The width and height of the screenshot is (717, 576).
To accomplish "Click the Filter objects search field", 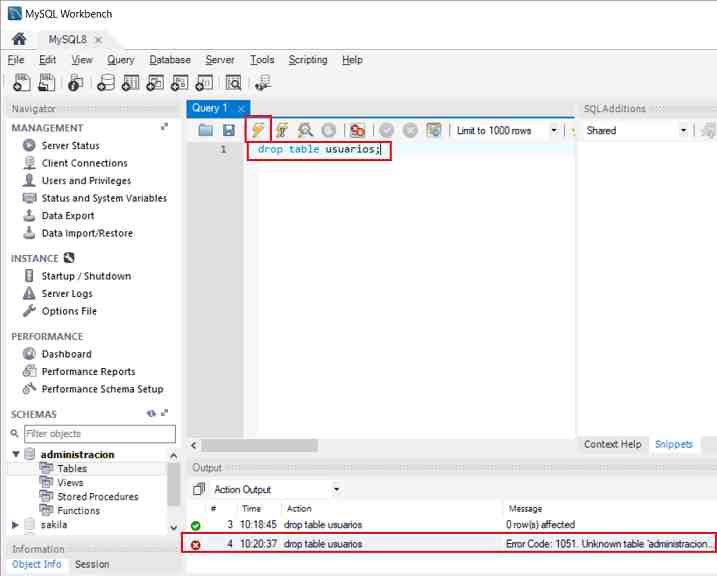I will coord(93,434).
